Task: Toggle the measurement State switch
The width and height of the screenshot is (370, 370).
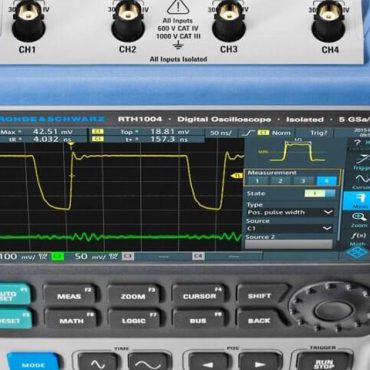Action: point(320,193)
